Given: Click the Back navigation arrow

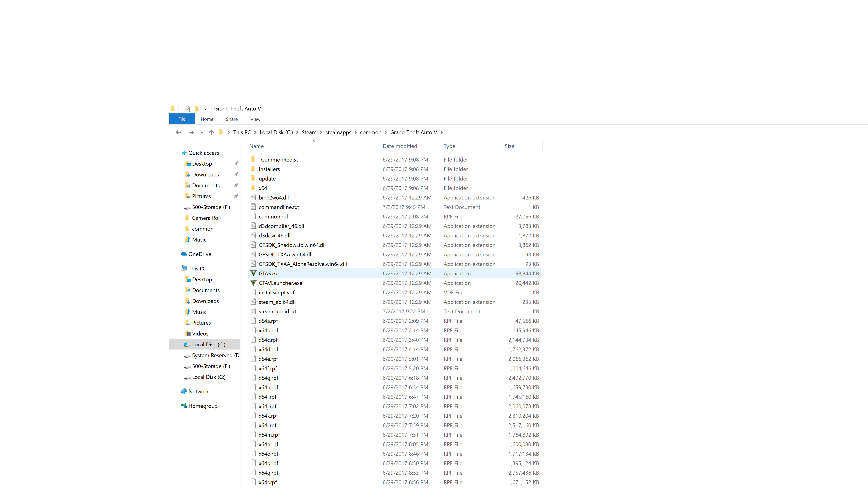Looking at the screenshot, I should click(178, 132).
